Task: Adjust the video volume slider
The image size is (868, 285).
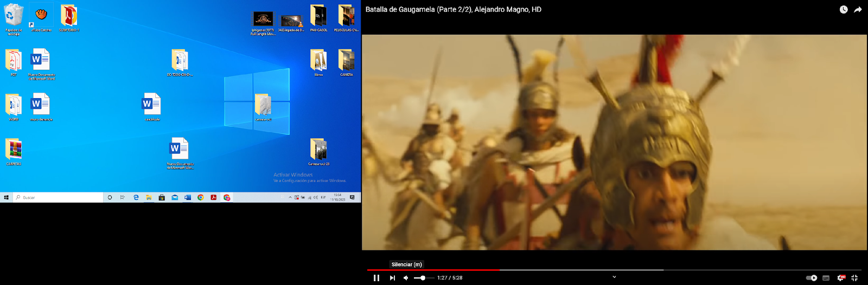Action: 424,278
